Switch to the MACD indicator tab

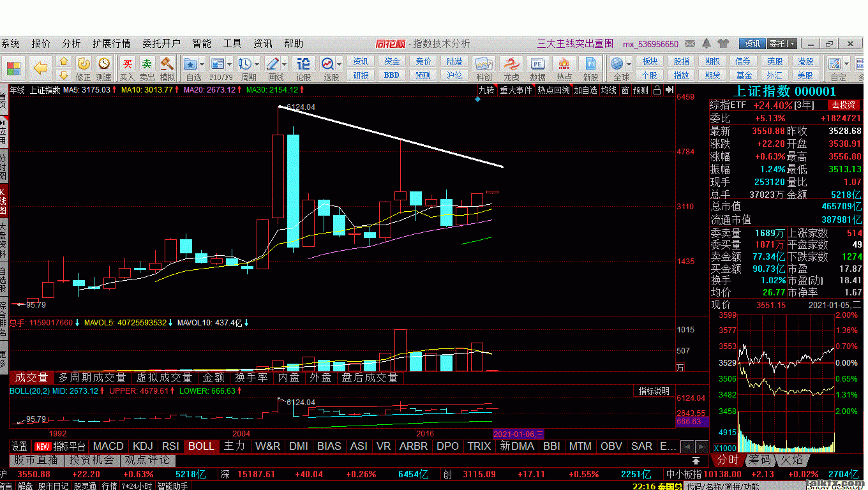(108, 446)
